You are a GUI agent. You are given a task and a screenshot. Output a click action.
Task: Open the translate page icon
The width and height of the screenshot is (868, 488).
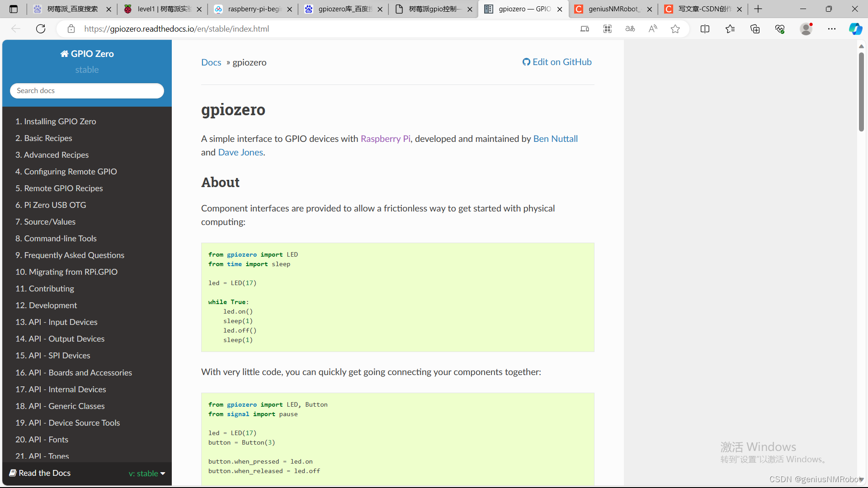tap(630, 29)
